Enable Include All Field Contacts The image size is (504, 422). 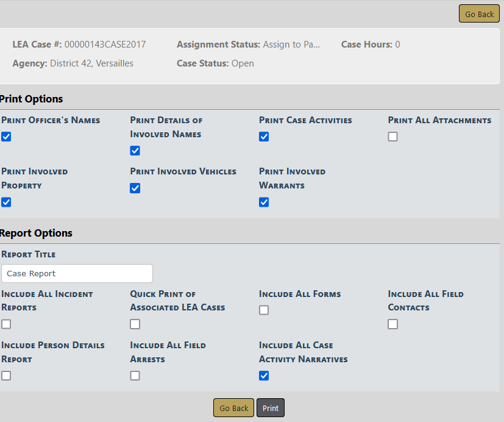pos(393,324)
